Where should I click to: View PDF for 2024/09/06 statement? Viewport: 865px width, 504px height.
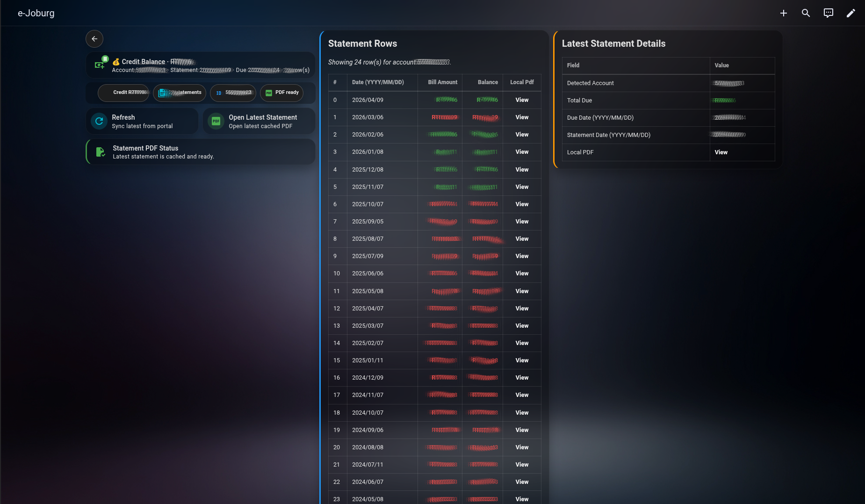(x=522, y=430)
